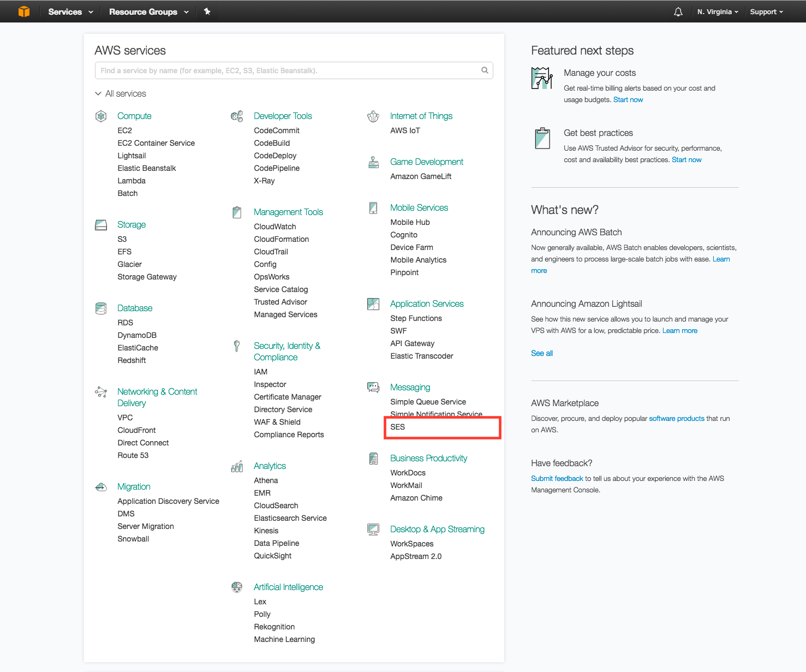The width and height of the screenshot is (806, 672).
Task: Open the IAM service
Action: tap(261, 372)
